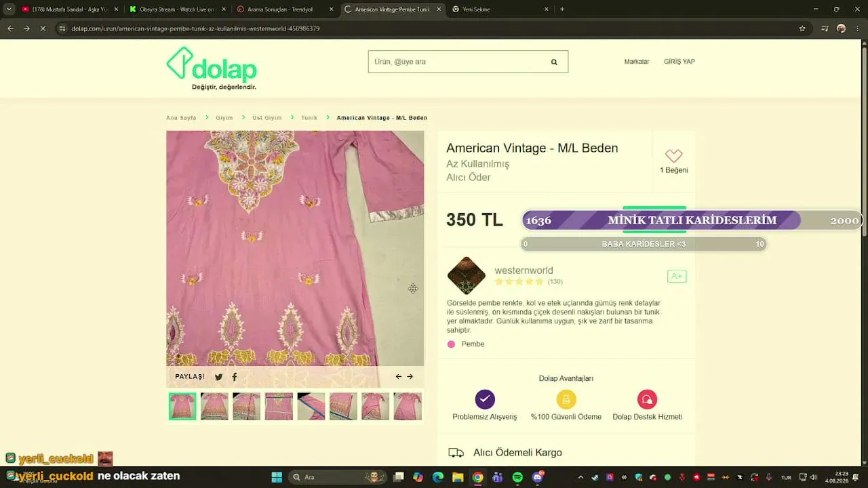The width and height of the screenshot is (868, 488).
Task: Click the seller's five-star rating
Action: pyautogui.click(x=519, y=281)
